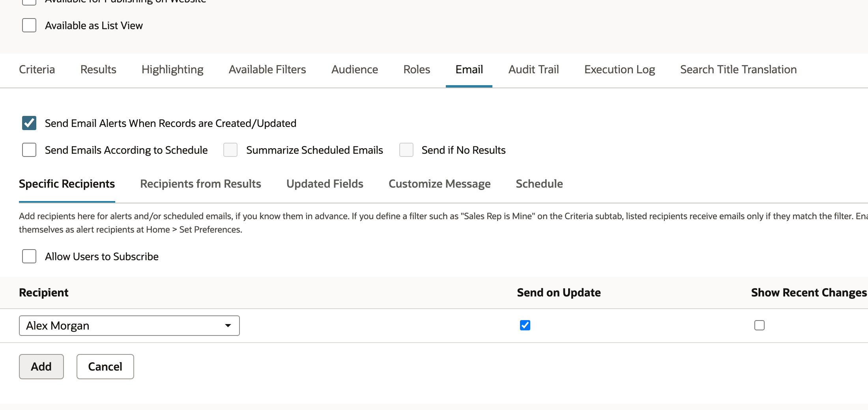Open the Alex Morgan recipient dropdown
This screenshot has width=868, height=410.
129,326
